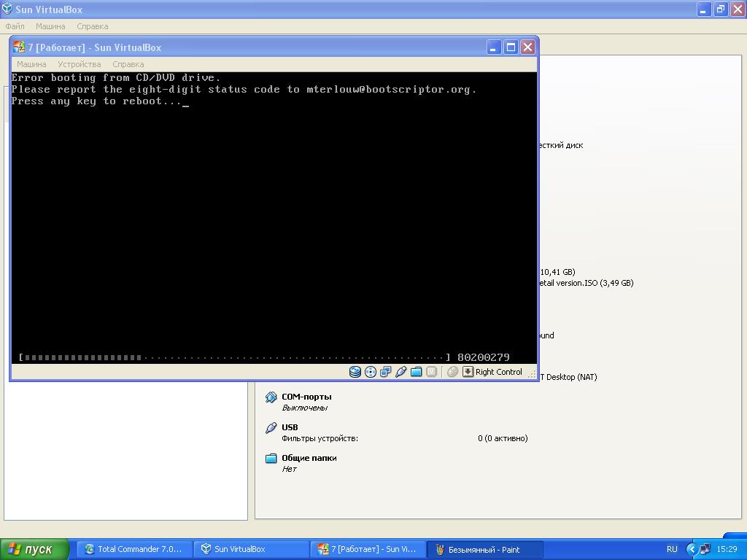The width and height of the screenshot is (747, 560).
Task: Switch to 'Безымянный - Paint' taskbar button
Action: pos(484,549)
